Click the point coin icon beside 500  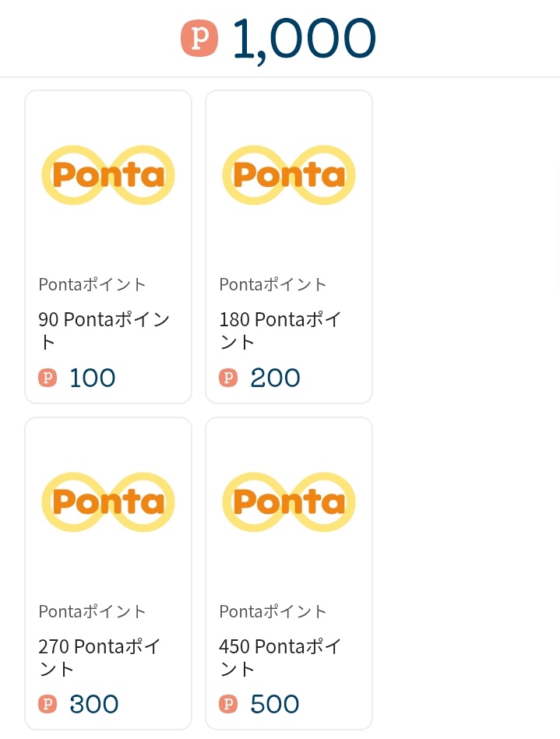pos(228,705)
